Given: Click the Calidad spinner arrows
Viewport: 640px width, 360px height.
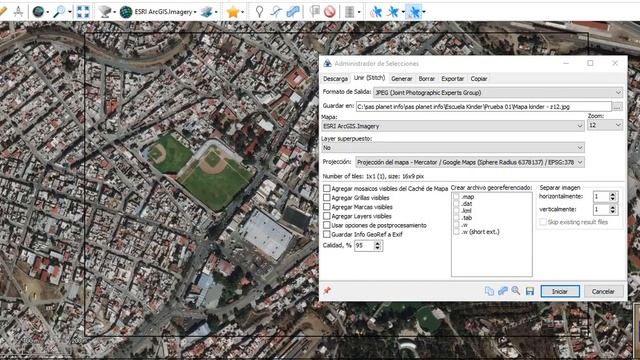Looking at the screenshot, I should click(x=378, y=245).
